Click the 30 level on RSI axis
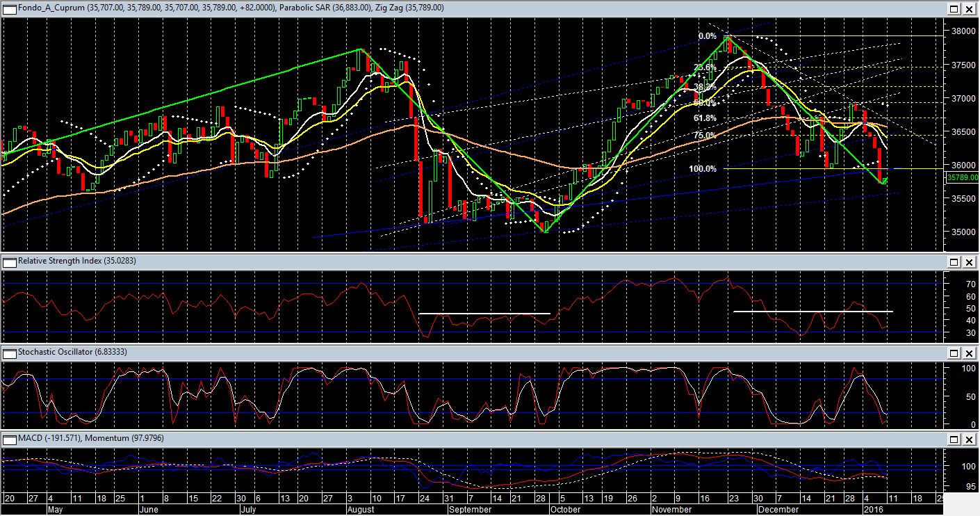The height and width of the screenshot is (516, 980). [970, 332]
